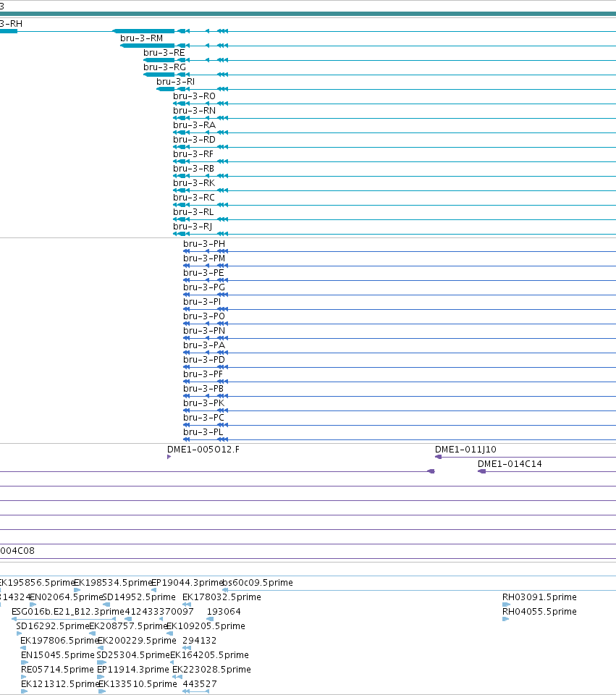Image resolution: width=616 pixels, height=695 pixels.
Task: Select EST EP19044.3prime
Action: [187, 583]
